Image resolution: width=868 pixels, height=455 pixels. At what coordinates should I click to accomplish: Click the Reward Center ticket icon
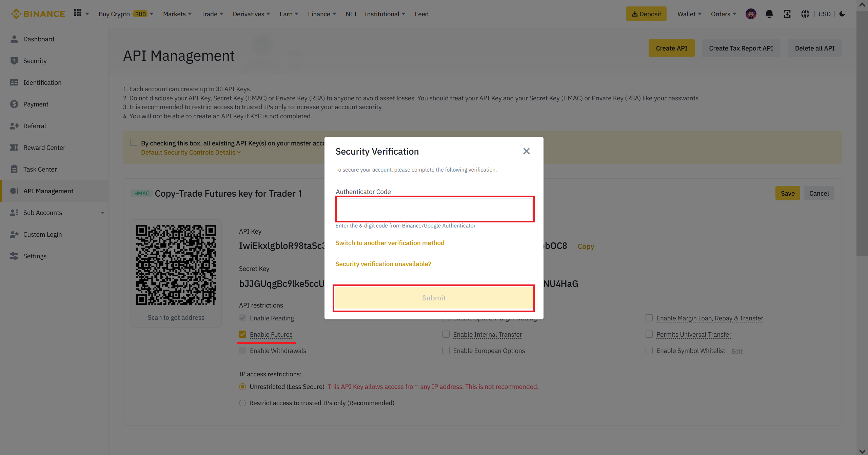coord(14,147)
